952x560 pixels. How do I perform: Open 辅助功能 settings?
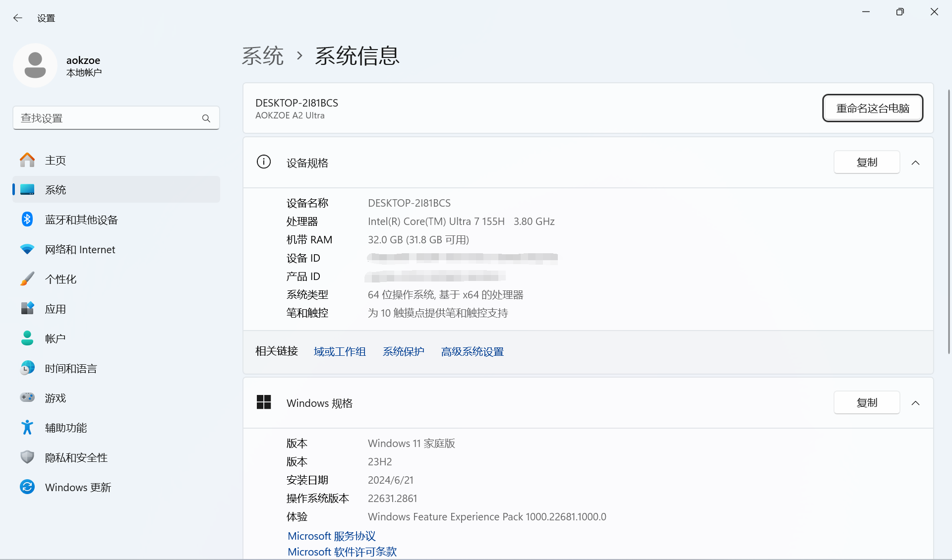pyautogui.click(x=116, y=428)
